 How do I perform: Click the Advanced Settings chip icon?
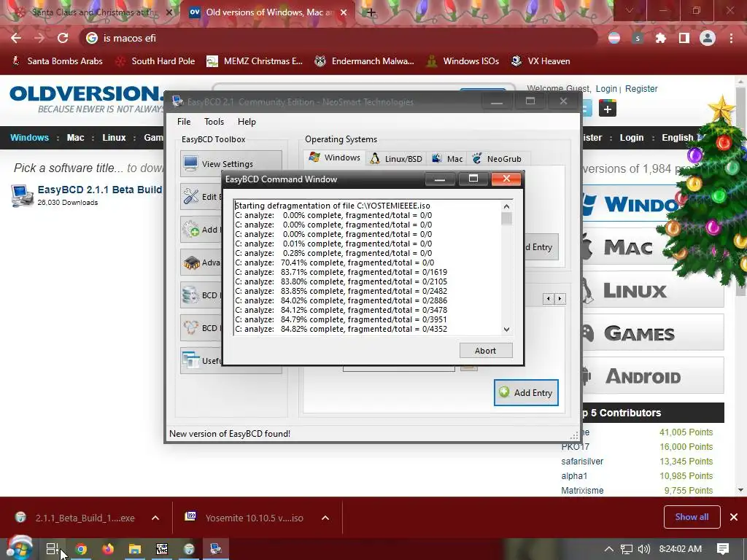pyautogui.click(x=192, y=262)
